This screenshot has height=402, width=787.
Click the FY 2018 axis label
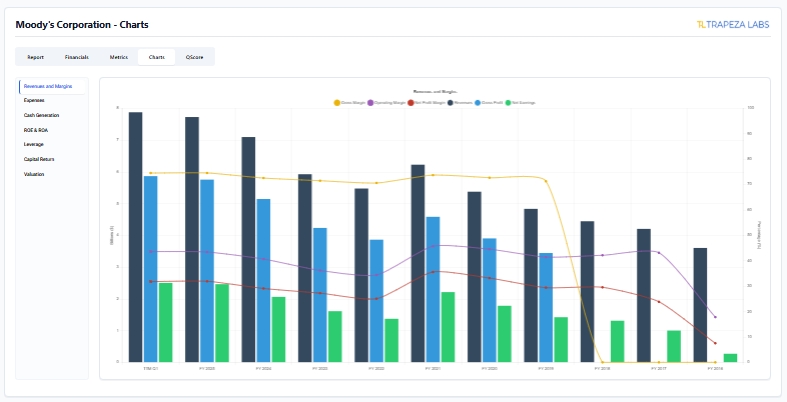pyautogui.click(x=602, y=368)
